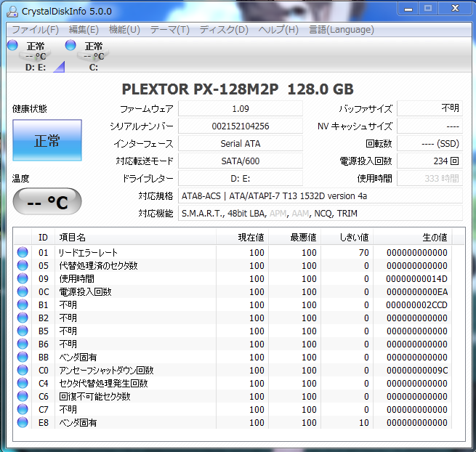Image resolution: width=476 pixels, height=452 pixels.
Task: Click status dot for row 0C 電源投入回数
Action: click(23, 291)
